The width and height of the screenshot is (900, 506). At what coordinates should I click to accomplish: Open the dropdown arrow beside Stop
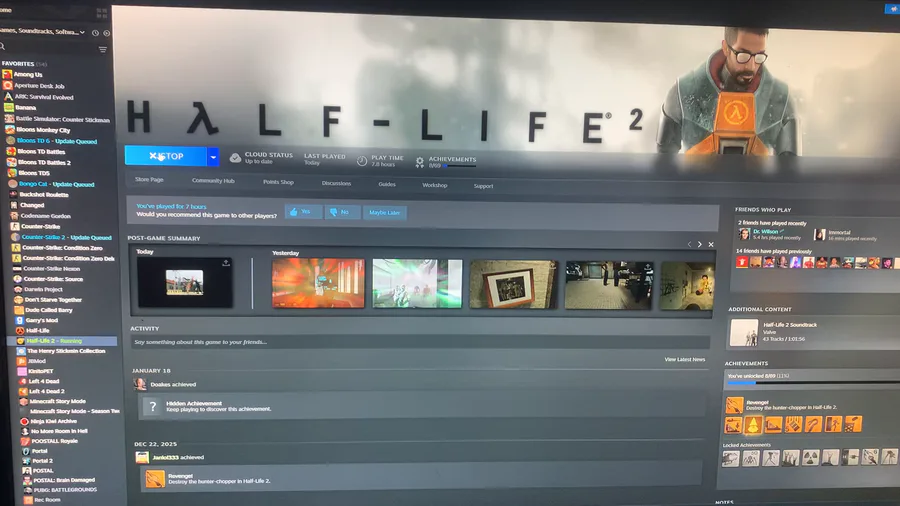[213, 157]
